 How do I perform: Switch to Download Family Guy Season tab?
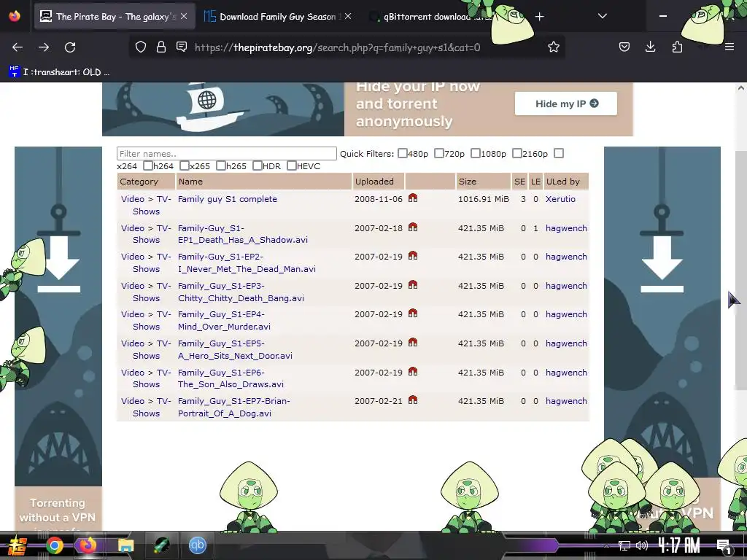click(x=277, y=17)
